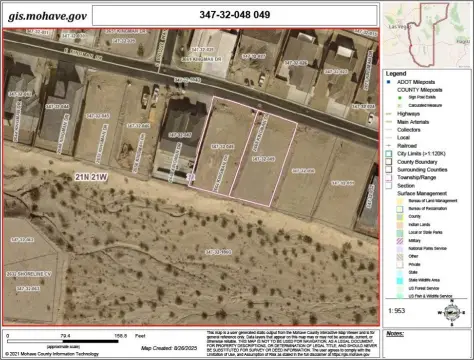
Task: Click the Township/Range outline box symbol
Action: (x=388, y=177)
